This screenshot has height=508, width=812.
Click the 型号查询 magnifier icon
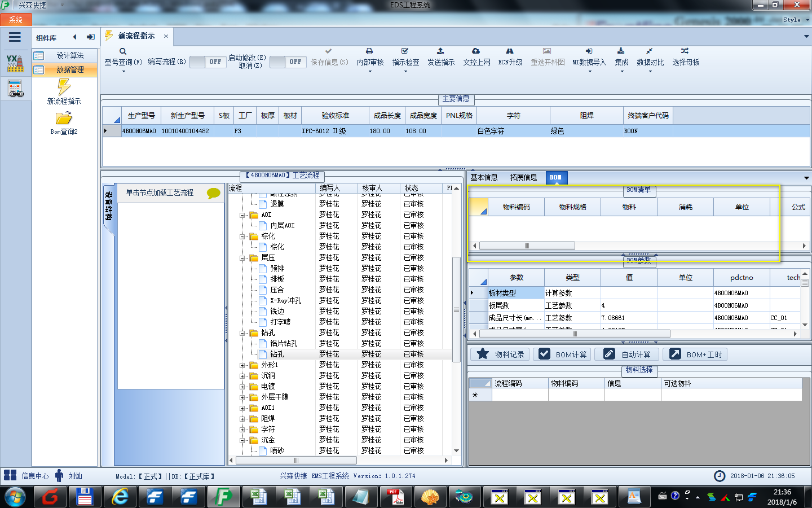click(123, 51)
